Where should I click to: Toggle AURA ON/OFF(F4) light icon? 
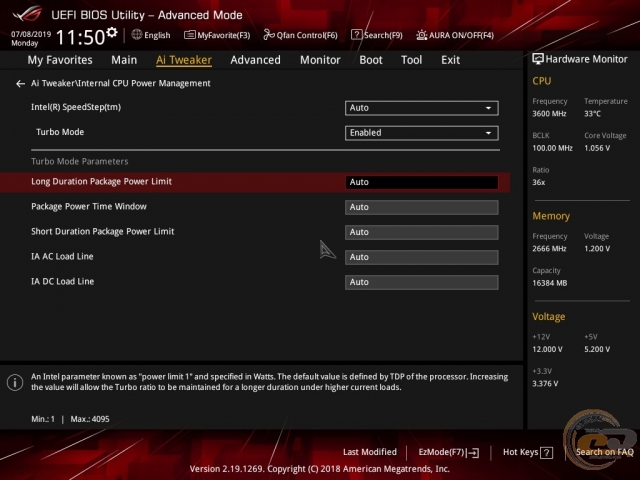click(421, 35)
